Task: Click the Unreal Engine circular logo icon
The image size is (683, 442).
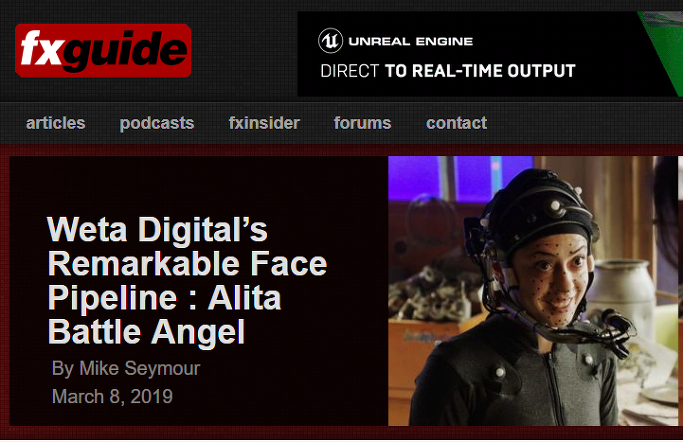Action: [x=330, y=41]
